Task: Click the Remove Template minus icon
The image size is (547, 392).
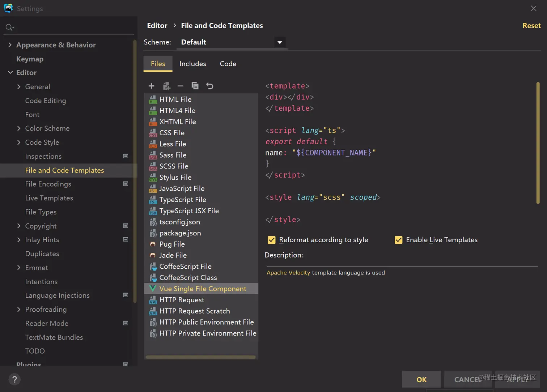Action: click(181, 86)
